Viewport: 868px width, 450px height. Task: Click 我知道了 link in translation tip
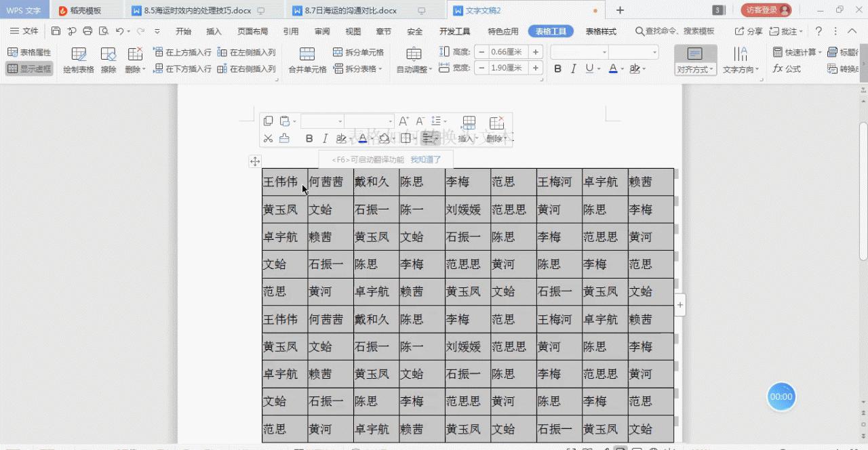pyautogui.click(x=426, y=159)
